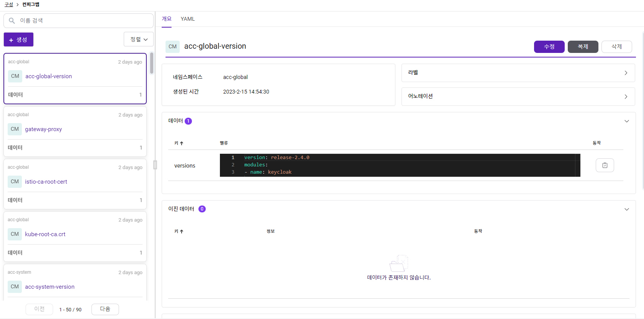Open the istio-ca-root-cert configmap

coord(46,182)
